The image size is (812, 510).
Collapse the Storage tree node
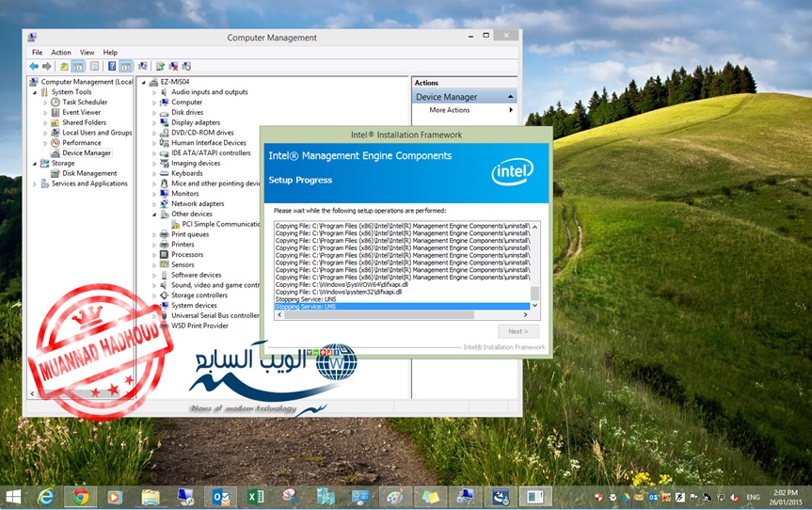pyautogui.click(x=35, y=163)
